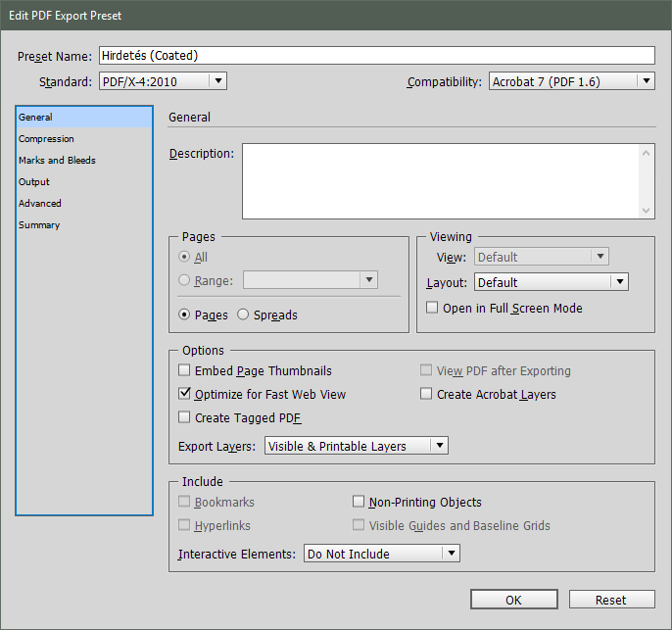Choose the Spreads radio button
Screen dimensions: 672x630
point(244,315)
